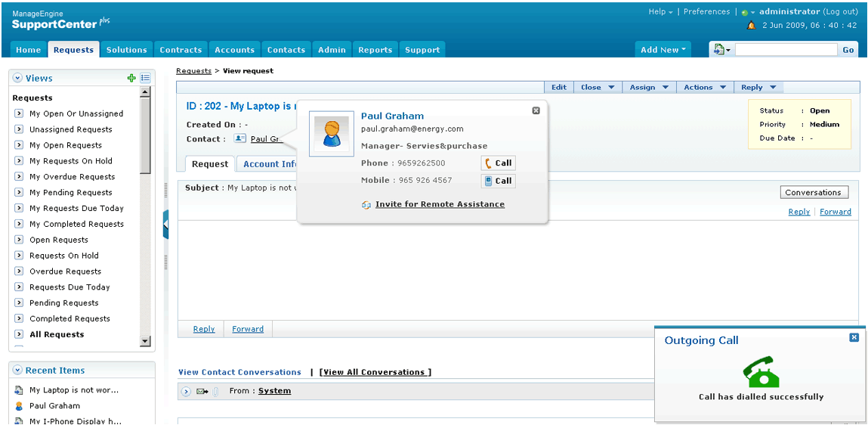Open the Accounts tab

tap(235, 50)
